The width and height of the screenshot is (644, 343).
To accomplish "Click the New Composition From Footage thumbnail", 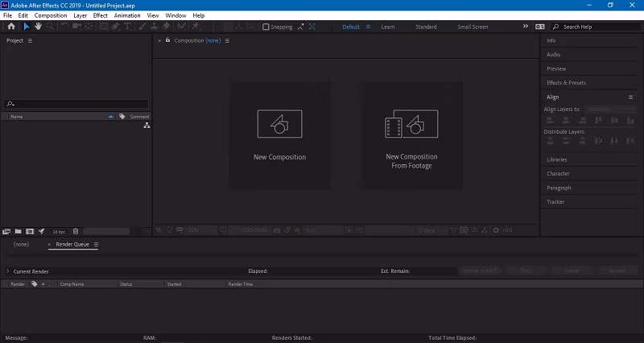I will point(411,135).
